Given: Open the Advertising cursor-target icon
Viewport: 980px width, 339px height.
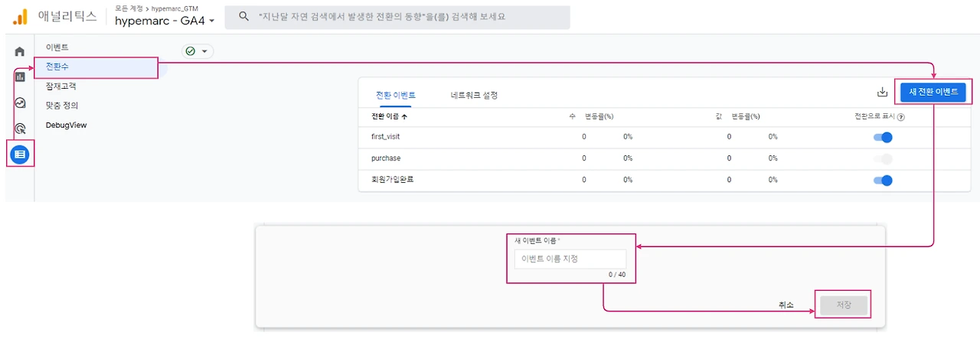Looking at the screenshot, I should (20, 129).
